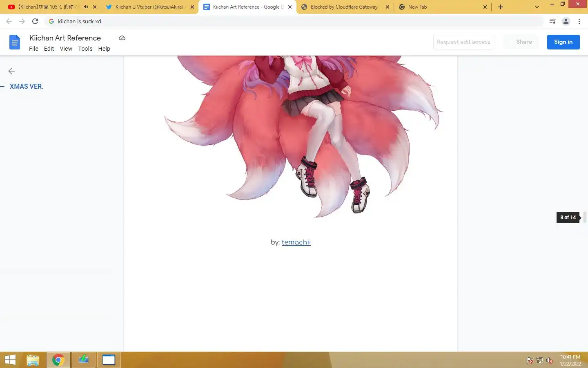Open the File menu
The image size is (588, 368).
[x=33, y=49]
